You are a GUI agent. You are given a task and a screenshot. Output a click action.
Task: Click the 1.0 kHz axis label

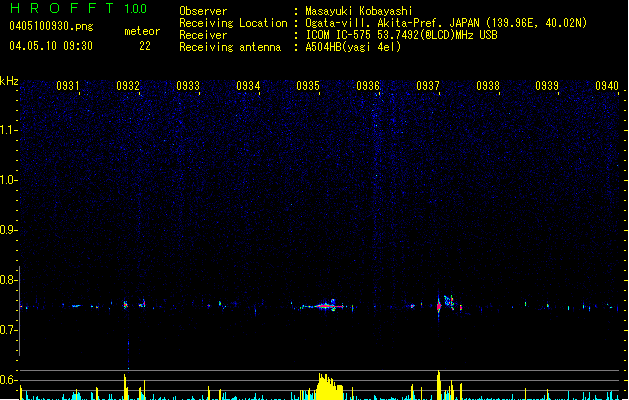9,180
